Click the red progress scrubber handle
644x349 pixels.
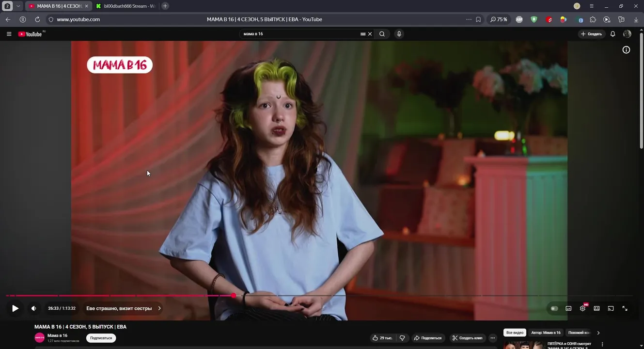(233, 295)
